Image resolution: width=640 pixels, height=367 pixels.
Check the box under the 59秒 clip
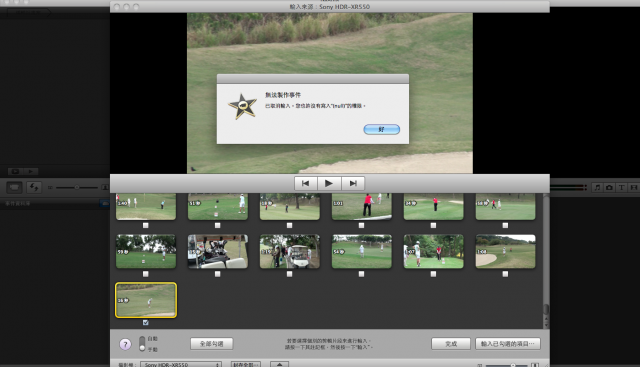click(146, 274)
